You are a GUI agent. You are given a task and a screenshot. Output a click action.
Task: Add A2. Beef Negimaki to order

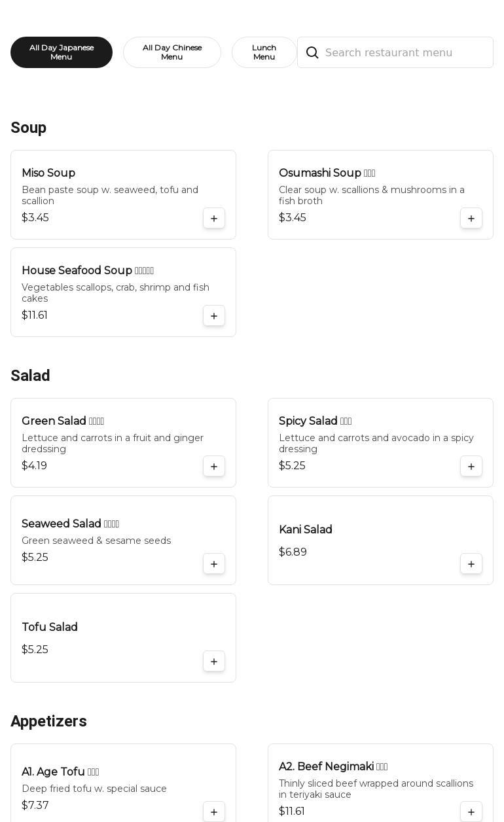[471, 812]
